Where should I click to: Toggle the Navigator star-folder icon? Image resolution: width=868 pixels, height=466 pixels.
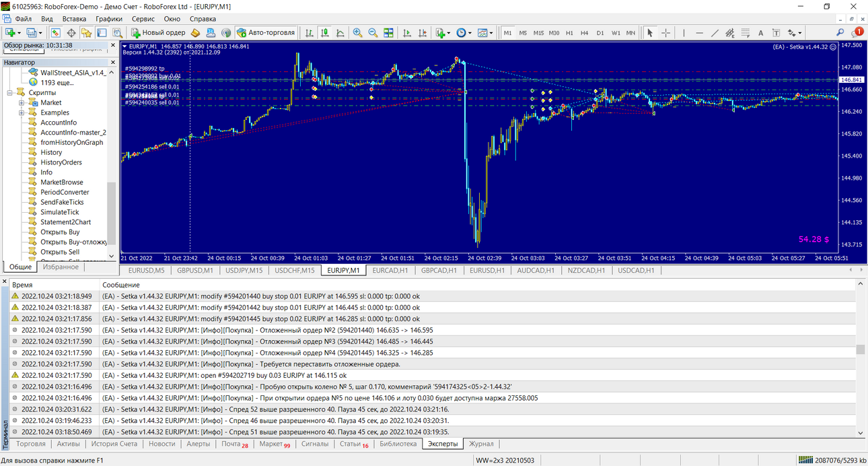(x=86, y=32)
